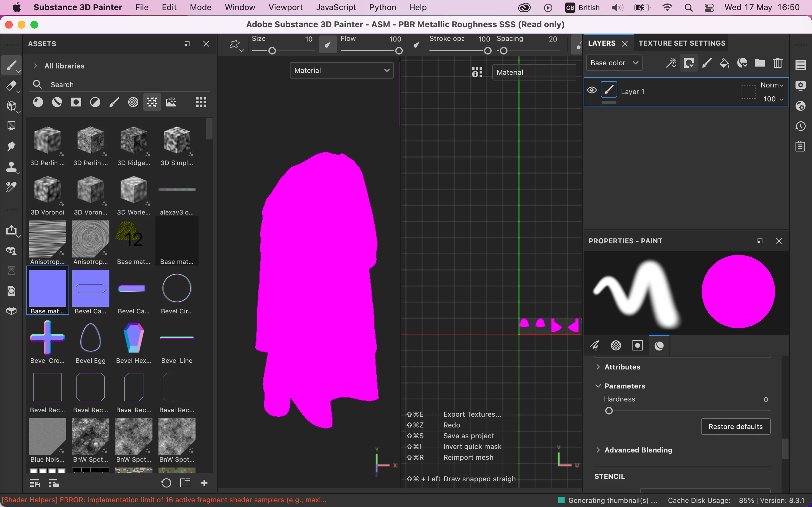Select the Smudge tool

11,146
